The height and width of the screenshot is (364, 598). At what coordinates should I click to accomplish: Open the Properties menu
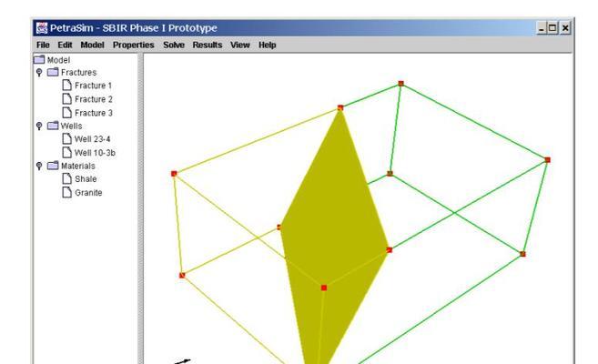coord(134,45)
